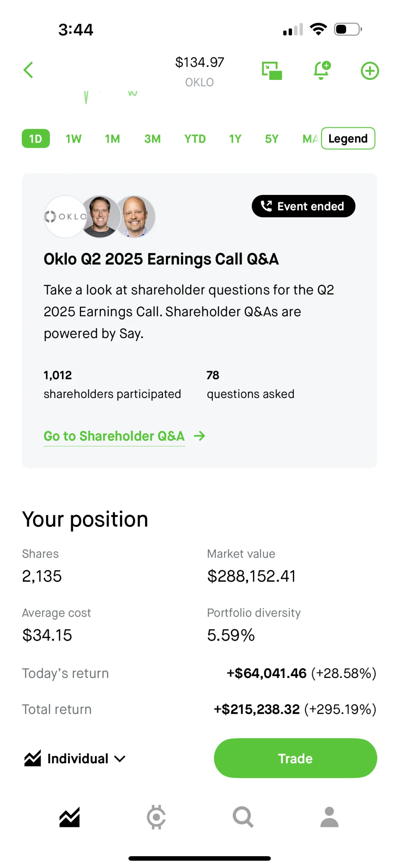The height and width of the screenshot is (868, 399).
Task: Select the 1W chart range
Action: (x=74, y=139)
